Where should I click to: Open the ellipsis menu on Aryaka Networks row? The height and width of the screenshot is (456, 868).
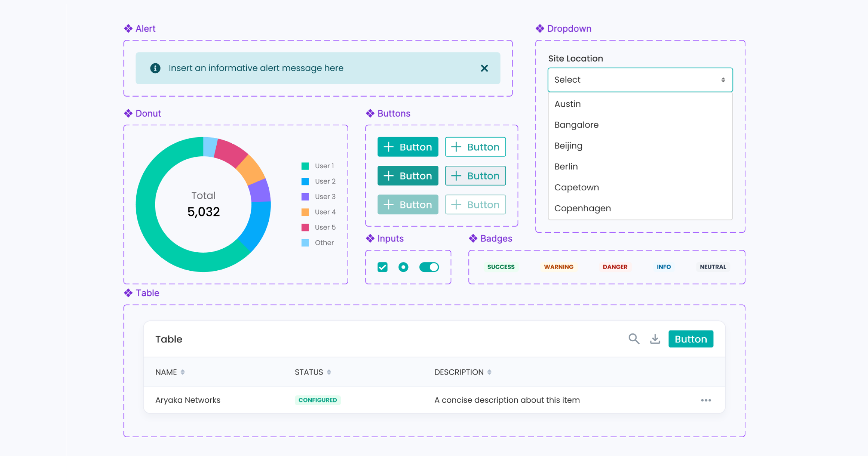(706, 400)
